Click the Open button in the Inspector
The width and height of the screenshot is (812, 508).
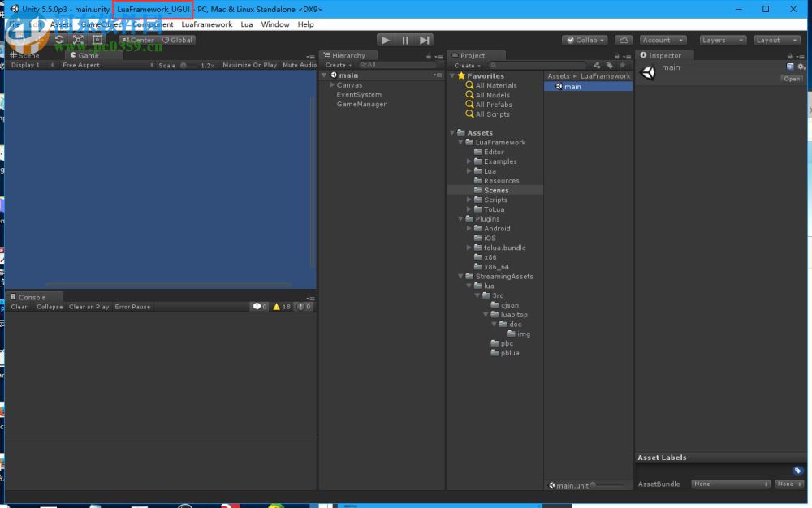pos(791,79)
